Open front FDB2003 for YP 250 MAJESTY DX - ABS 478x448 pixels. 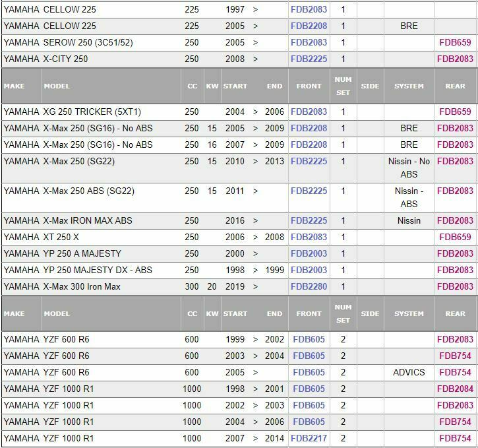(x=309, y=270)
